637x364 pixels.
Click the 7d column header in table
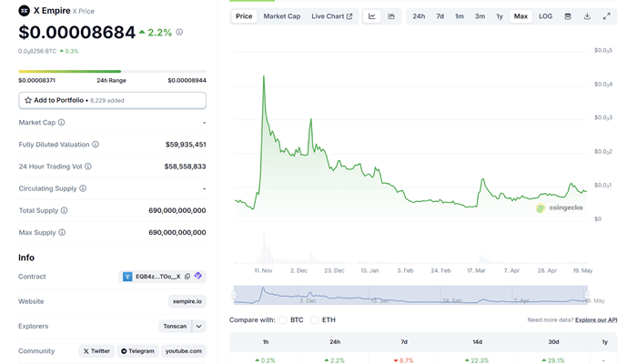404,342
